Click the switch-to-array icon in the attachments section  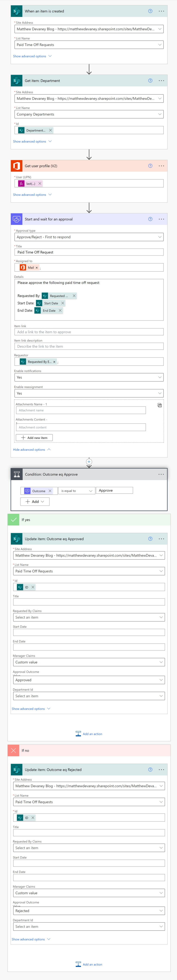point(160,405)
